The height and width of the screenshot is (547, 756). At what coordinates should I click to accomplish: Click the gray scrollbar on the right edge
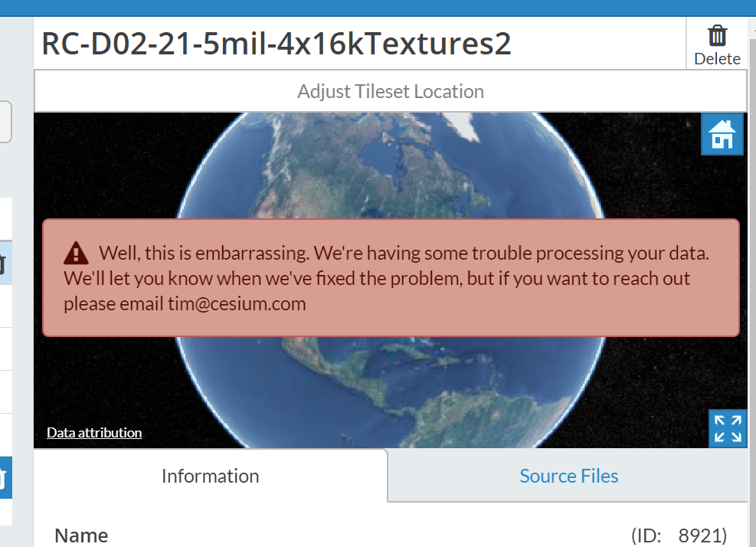(751, 268)
